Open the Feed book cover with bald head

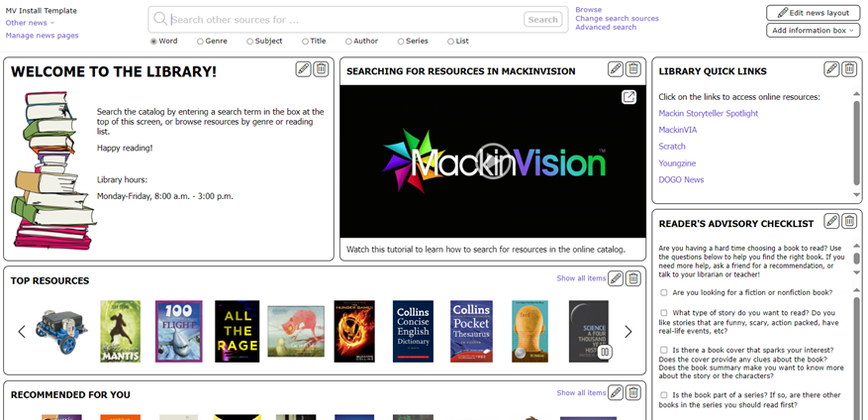click(x=530, y=332)
